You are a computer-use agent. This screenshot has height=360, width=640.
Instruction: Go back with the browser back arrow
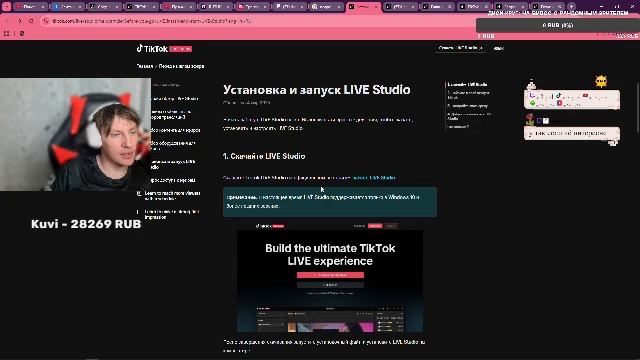pyautogui.click(x=7, y=21)
